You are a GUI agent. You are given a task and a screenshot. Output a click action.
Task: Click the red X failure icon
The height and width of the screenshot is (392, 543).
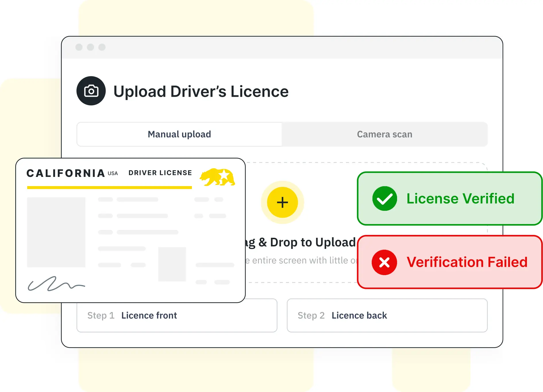[384, 262]
